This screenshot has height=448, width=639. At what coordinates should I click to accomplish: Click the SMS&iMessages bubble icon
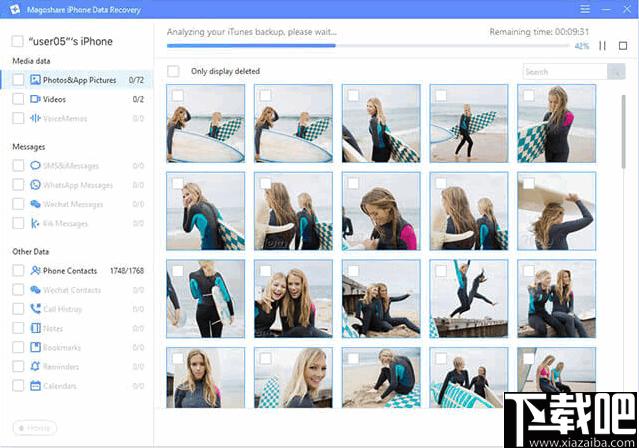point(35,166)
